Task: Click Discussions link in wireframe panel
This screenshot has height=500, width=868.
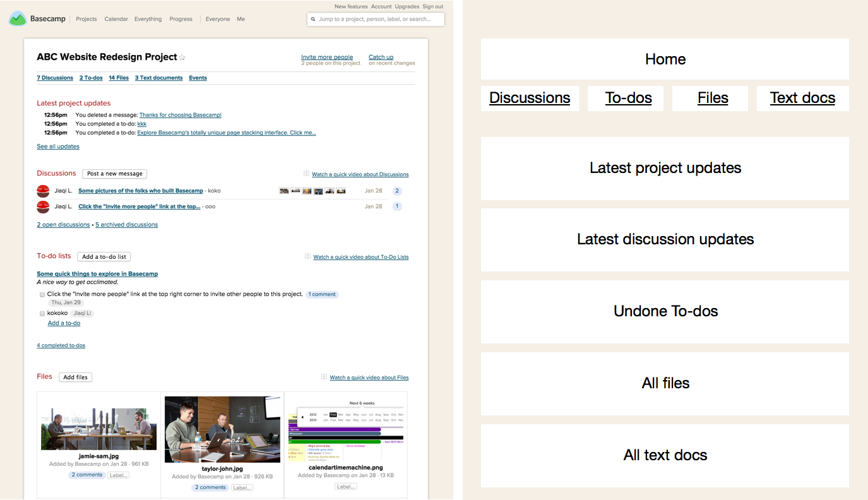Action: coord(530,98)
